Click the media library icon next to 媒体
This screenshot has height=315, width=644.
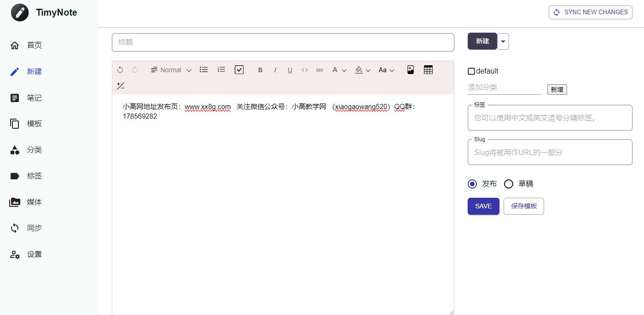tap(15, 202)
